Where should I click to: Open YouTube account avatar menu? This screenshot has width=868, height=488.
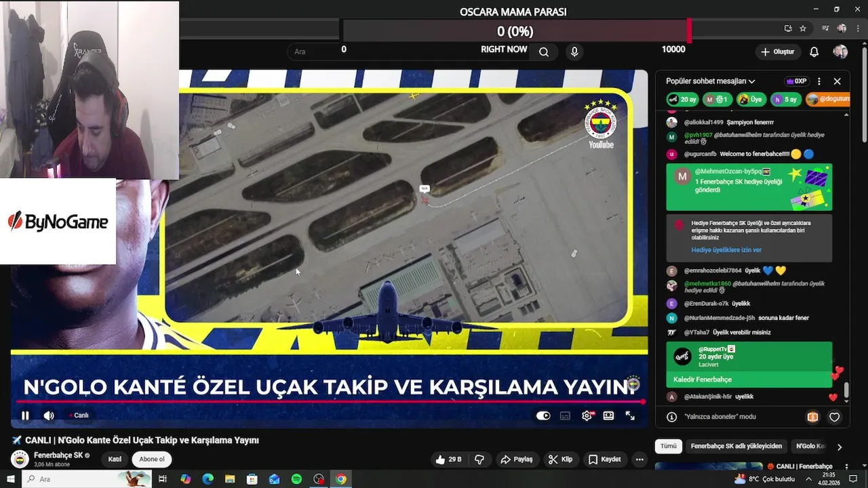tap(840, 52)
